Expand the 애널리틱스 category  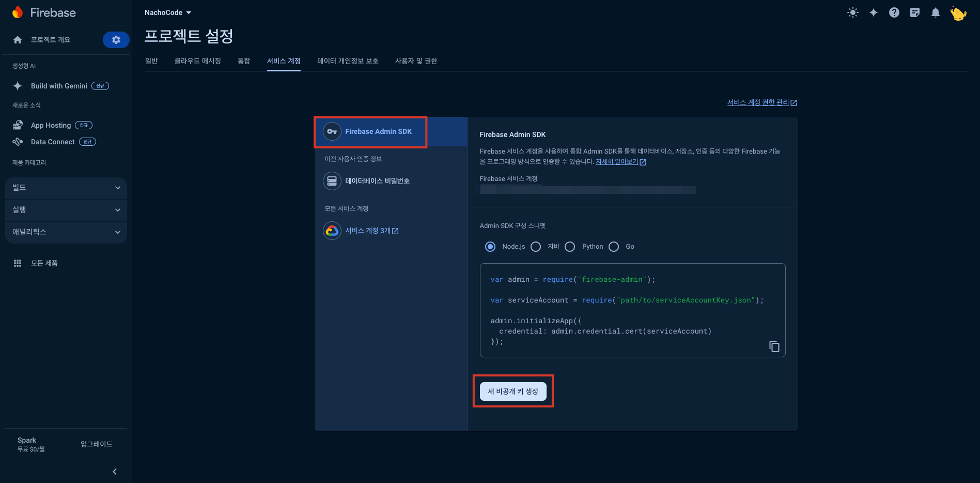tap(66, 232)
